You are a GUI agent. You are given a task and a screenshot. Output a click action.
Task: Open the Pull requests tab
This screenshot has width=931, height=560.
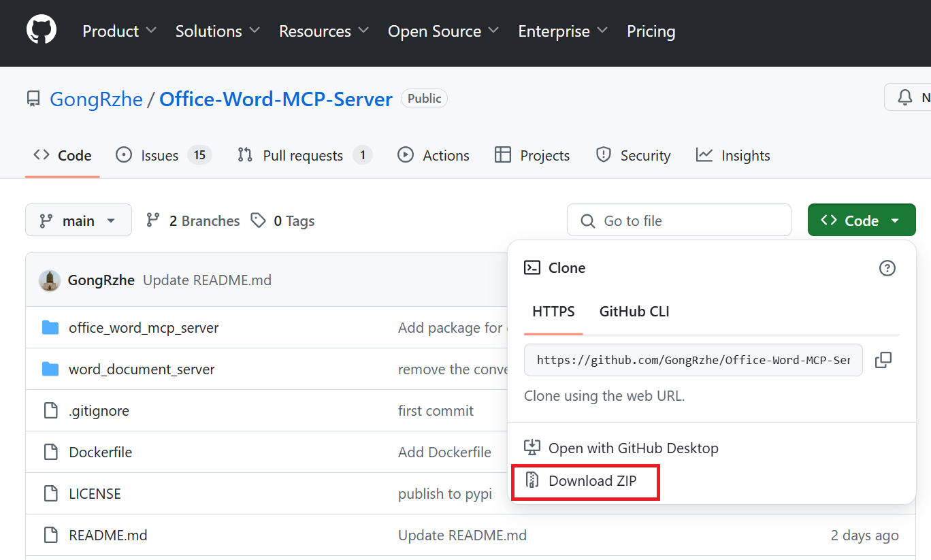(x=304, y=155)
